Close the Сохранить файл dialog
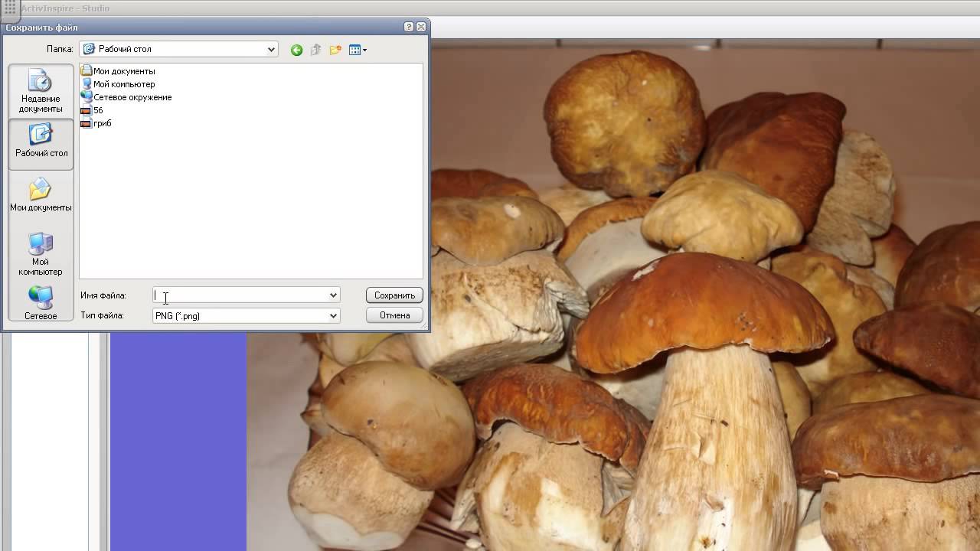Image resolution: width=980 pixels, height=551 pixels. 421,27
